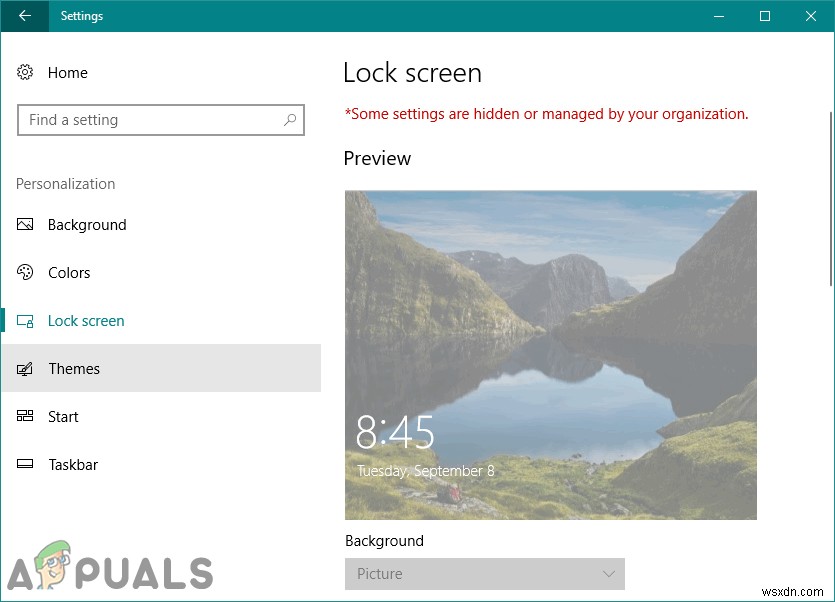Image resolution: width=835 pixels, height=602 pixels.
Task: Click the vertical scrollbar of settings page
Action: pyautogui.click(x=831, y=199)
